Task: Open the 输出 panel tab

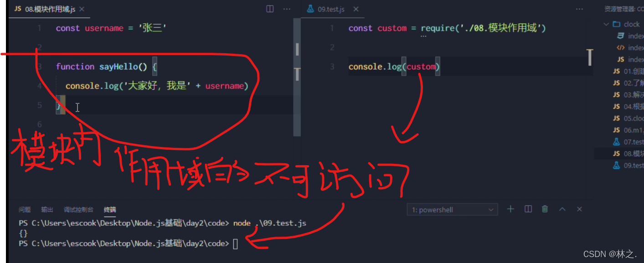Action: [47, 210]
